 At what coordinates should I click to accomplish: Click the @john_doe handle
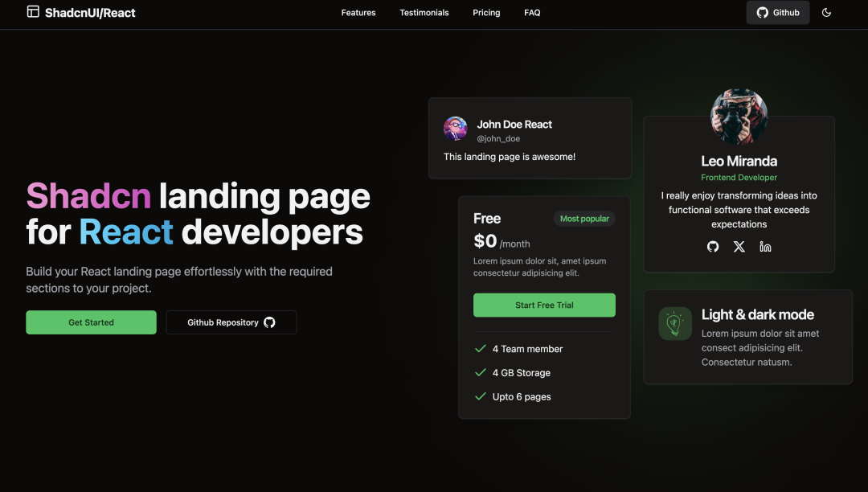coord(498,138)
